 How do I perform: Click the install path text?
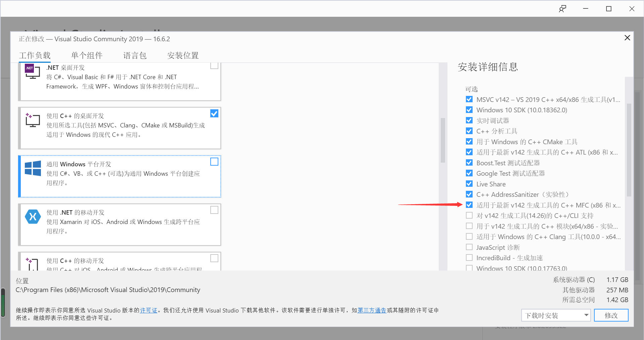tap(108, 290)
